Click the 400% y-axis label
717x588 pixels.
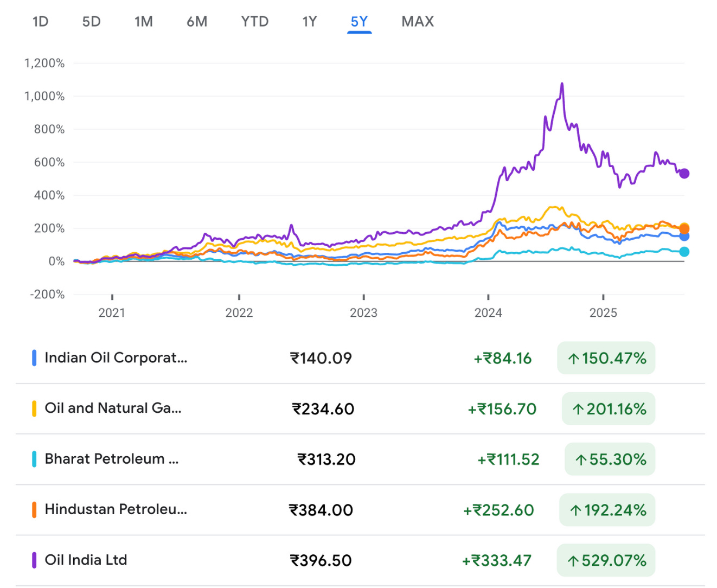click(49, 195)
